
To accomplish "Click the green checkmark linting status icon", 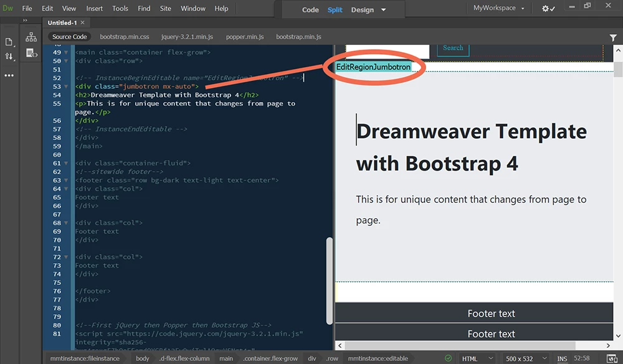I will click(x=448, y=358).
